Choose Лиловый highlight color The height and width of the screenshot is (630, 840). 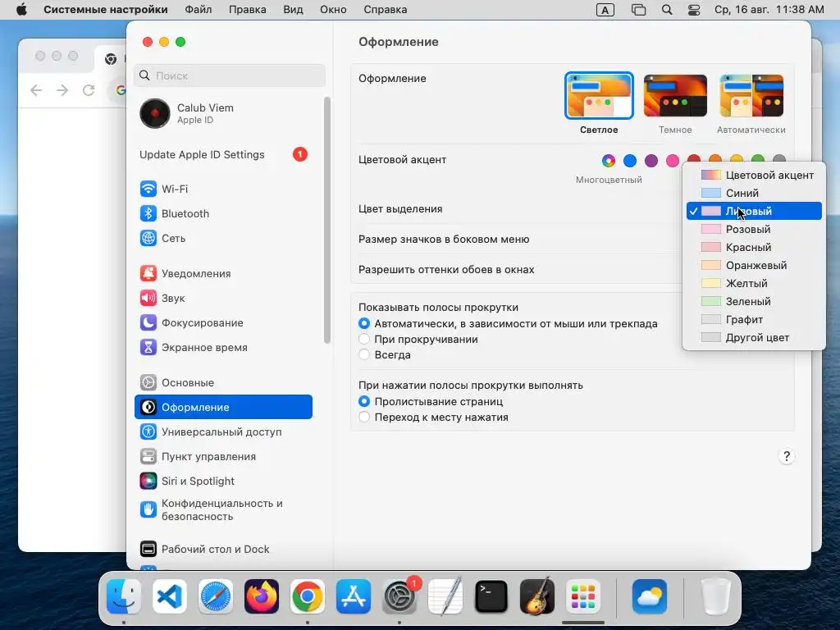[x=754, y=211]
